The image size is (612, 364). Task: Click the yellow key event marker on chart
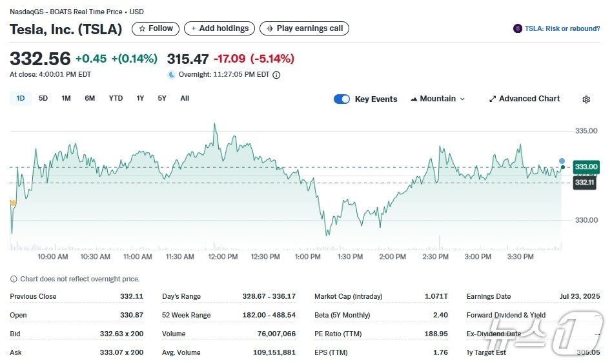13,203
